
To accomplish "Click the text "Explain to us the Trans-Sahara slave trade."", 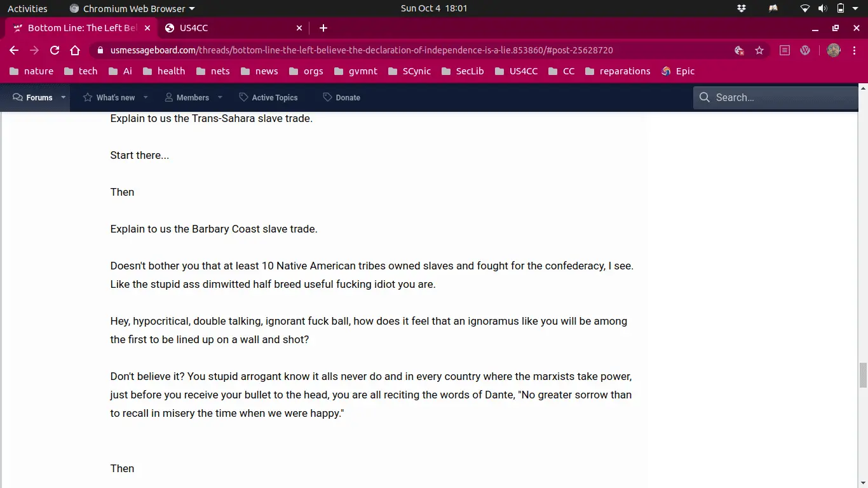I will pos(212,118).
